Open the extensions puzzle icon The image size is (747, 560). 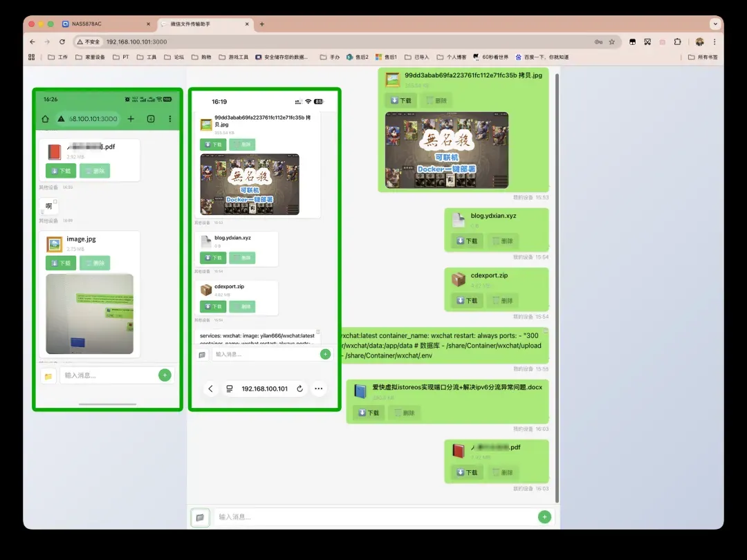click(677, 42)
